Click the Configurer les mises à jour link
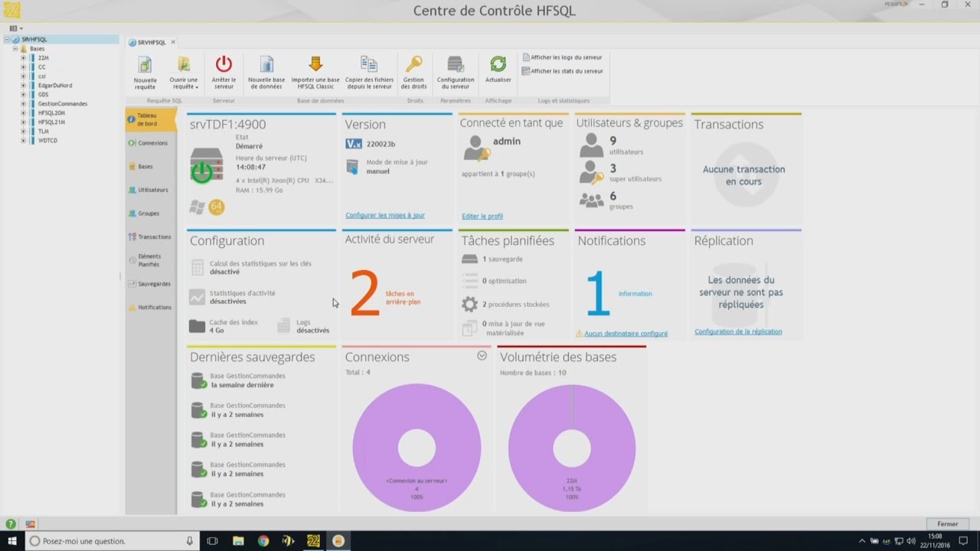 point(385,216)
